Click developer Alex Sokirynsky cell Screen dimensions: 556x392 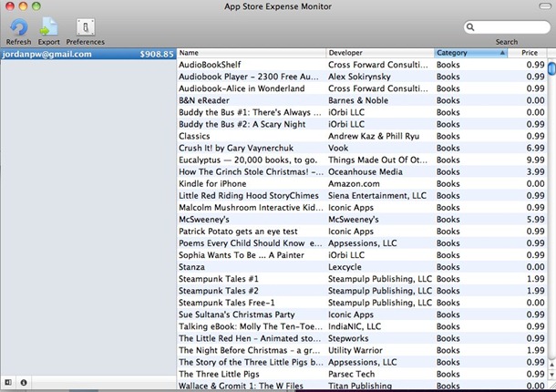point(359,77)
